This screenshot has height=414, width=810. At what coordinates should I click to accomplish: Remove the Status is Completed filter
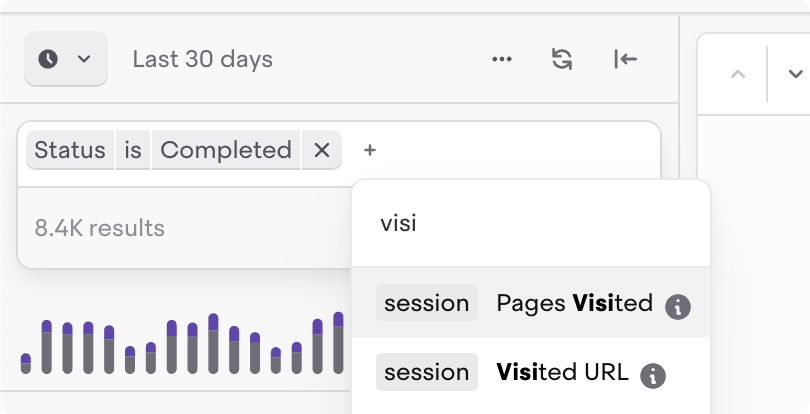(x=322, y=150)
